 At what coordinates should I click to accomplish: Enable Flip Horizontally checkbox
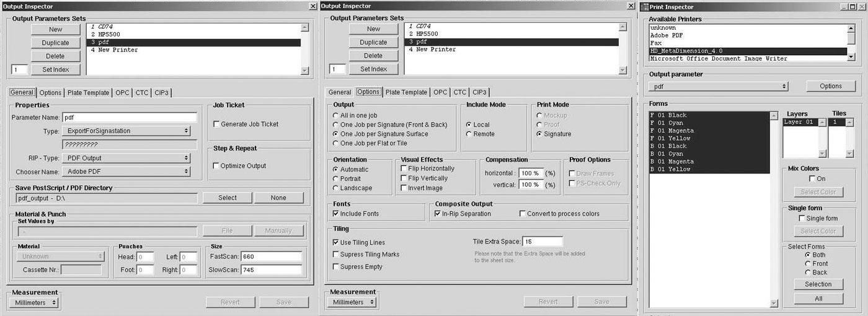point(404,169)
